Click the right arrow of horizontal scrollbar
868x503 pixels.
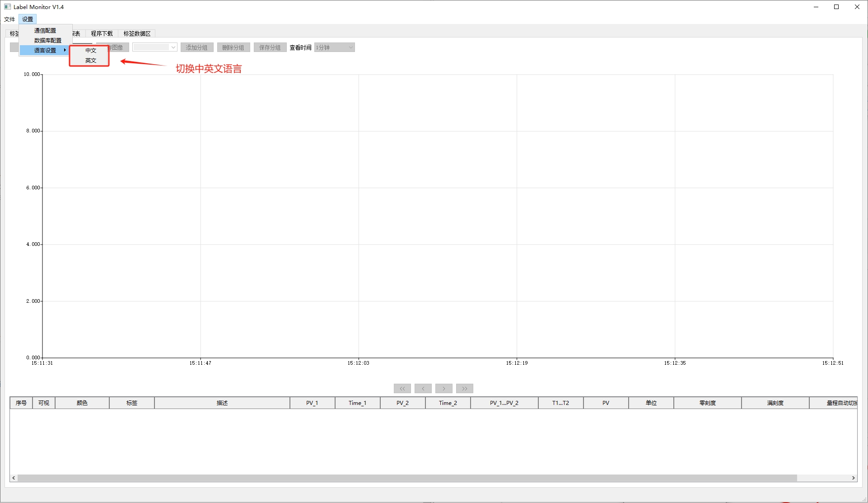coord(853,478)
